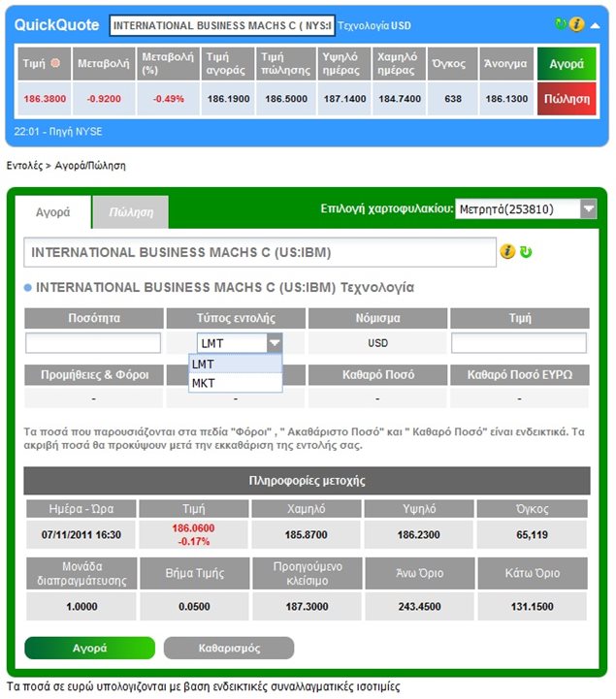Collapse the QuickQuote panel with the white arrow
This screenshot has height=699, width=616.
595,26
